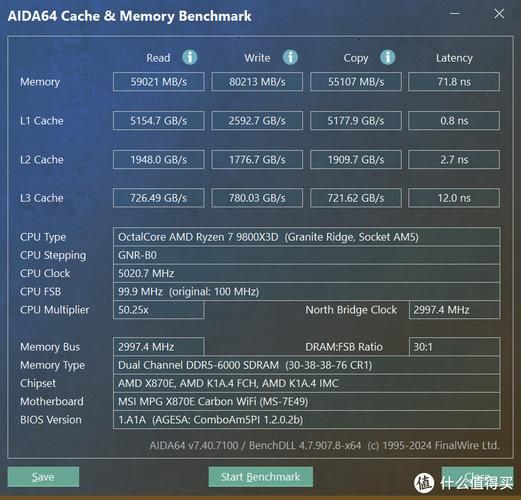Click the Memory Bus label
Screen dimensions: 521x500
[50, 347]
